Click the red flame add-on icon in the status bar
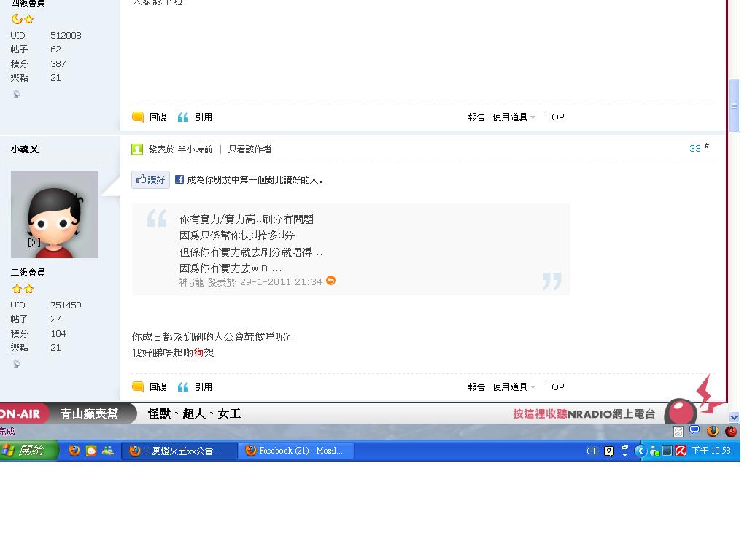Screen dimensions: 747x560 (x=731, y=432)
